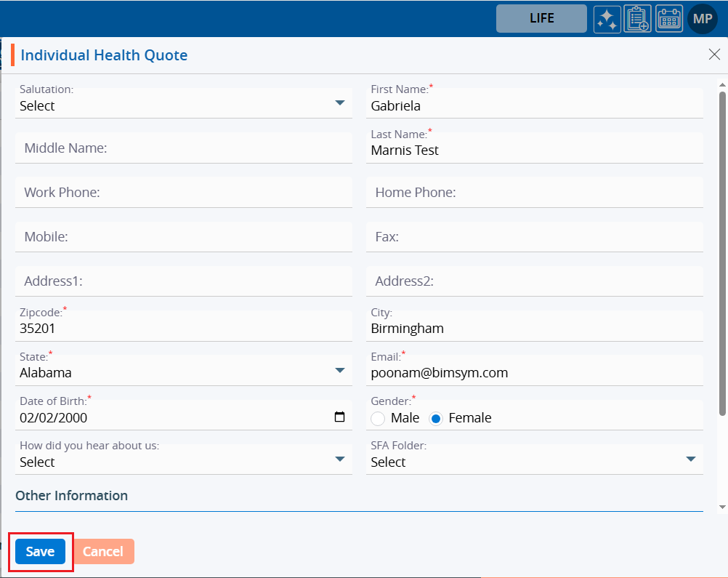Click the Cancel button

pyautogui.click(x=103, y=552)
